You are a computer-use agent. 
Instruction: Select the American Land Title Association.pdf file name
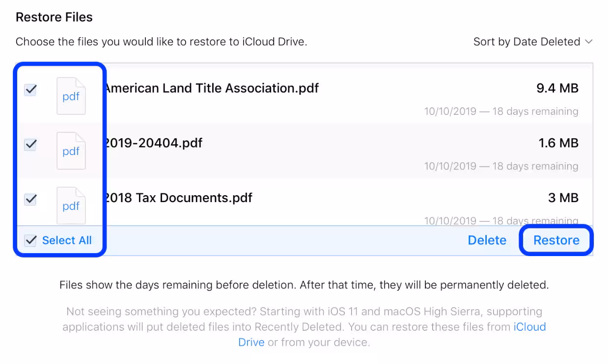[x=212, y=88]
